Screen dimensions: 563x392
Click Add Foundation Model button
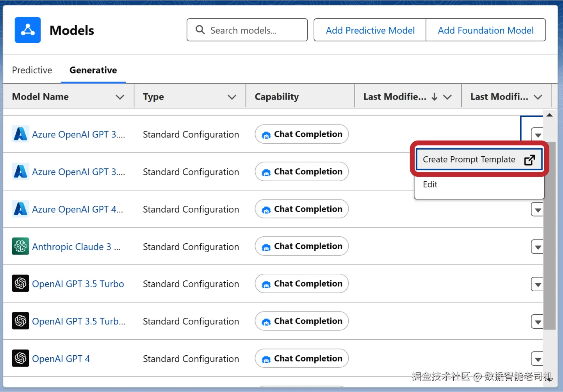pyautogui.click(x=485, y=30)
